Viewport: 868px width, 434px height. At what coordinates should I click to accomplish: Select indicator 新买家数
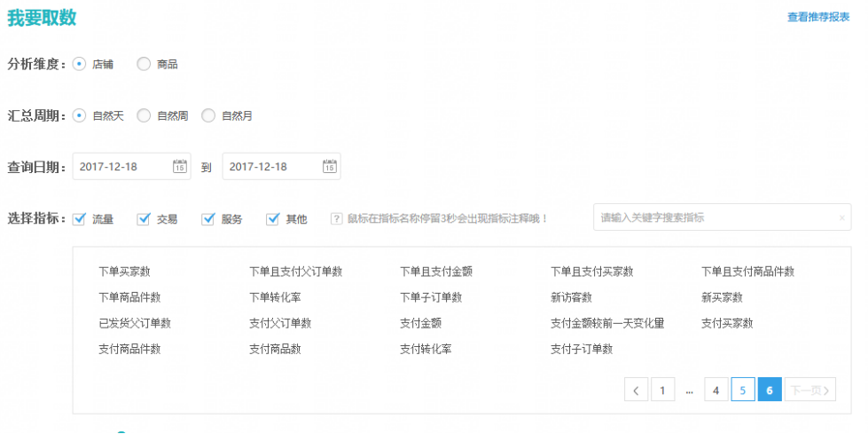click(x=722, y=297)
